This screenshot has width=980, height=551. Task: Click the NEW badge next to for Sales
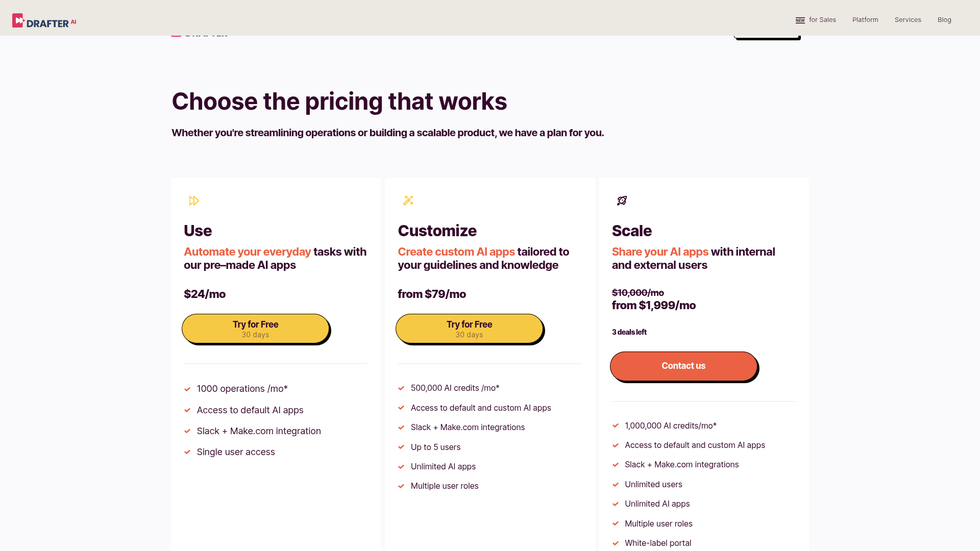click(800, 20)
